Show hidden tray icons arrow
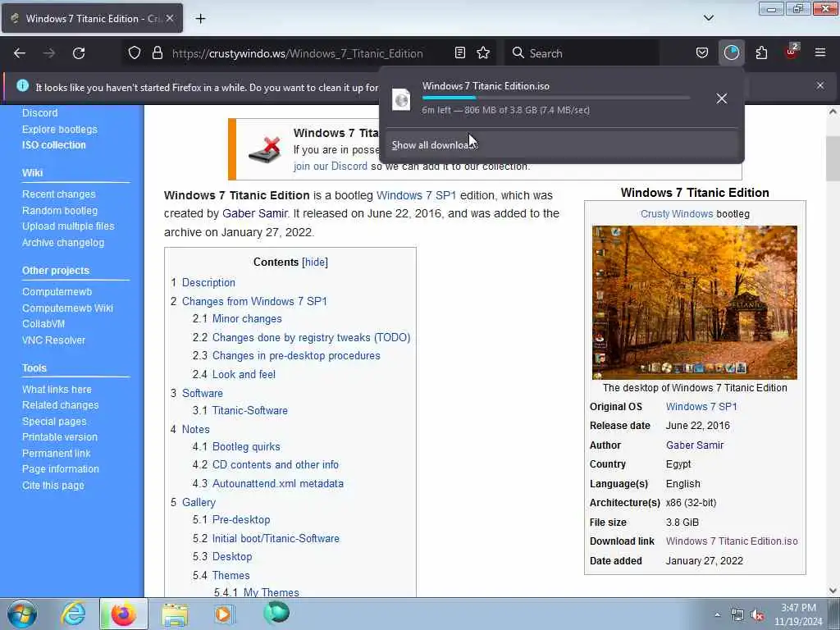Screen dimensions: 840x630 [717, 615]
